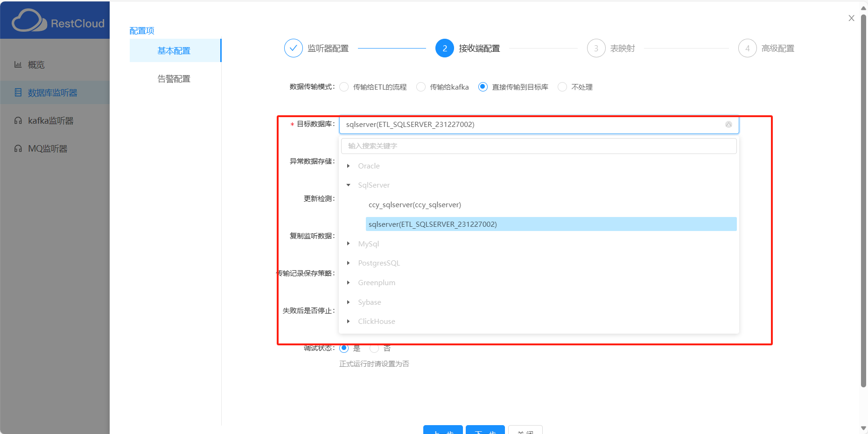868x434 pixels.
Task: Click the RestCloud cloud logo icon
Action: pos(29,21)
